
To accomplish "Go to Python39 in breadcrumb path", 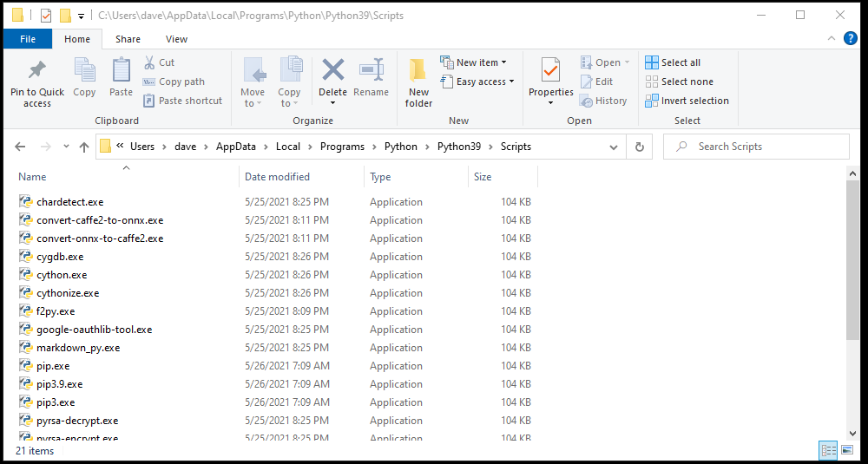I will [x=461, y=147].
